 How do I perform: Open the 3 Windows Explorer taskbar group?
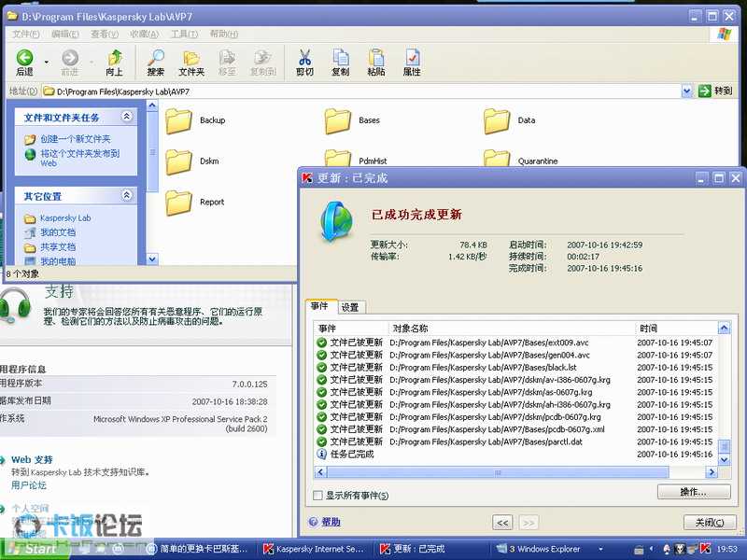point(548,549)
